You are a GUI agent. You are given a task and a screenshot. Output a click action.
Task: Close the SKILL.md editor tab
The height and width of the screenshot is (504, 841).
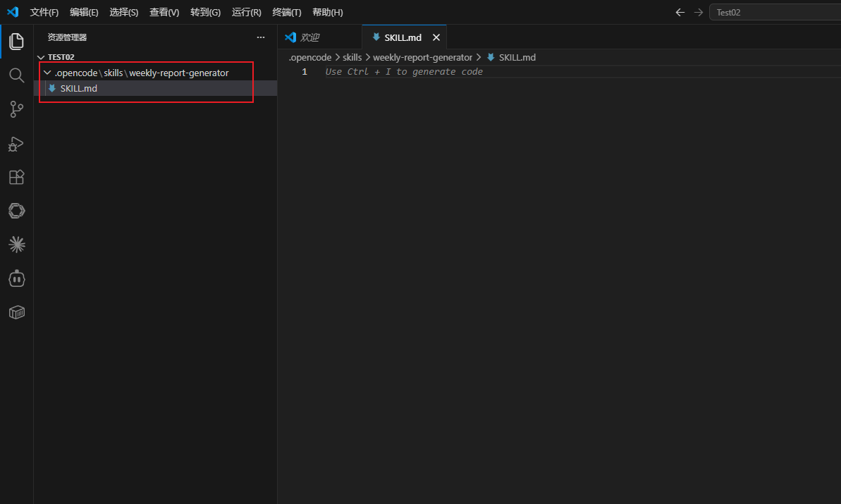pos(436,37)
